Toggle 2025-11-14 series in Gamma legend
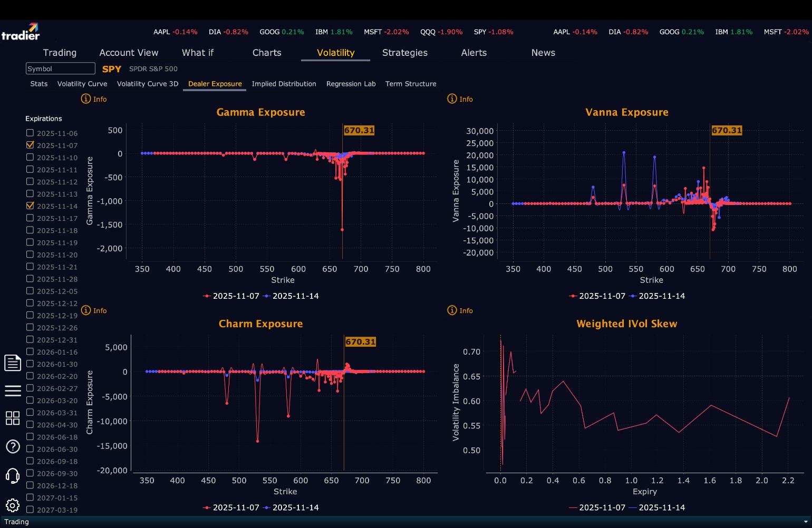The image size is (812, 528). [291, 296]
